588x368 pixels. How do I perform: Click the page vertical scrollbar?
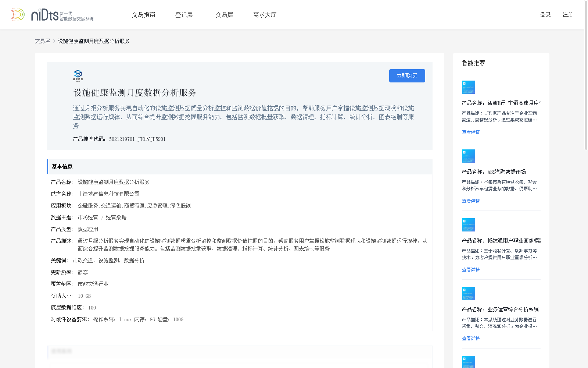click(x=586, y=75)
